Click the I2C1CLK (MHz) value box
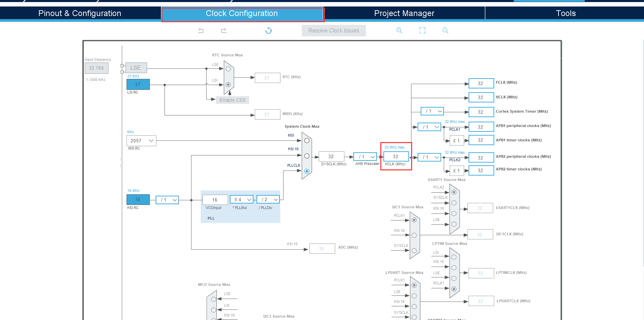This screenshot has width=644, height=320. pyautogui.click(x=480, y=234)
